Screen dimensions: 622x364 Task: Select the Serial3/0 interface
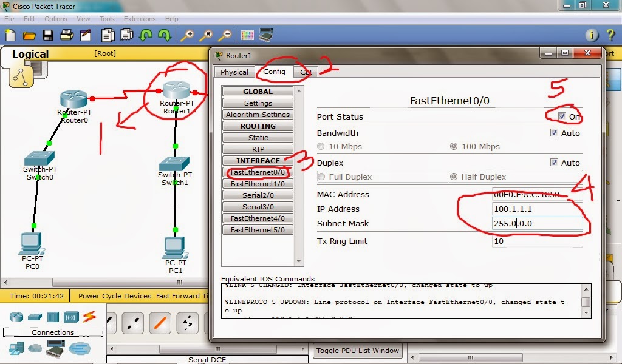click(x=258, y=207)
